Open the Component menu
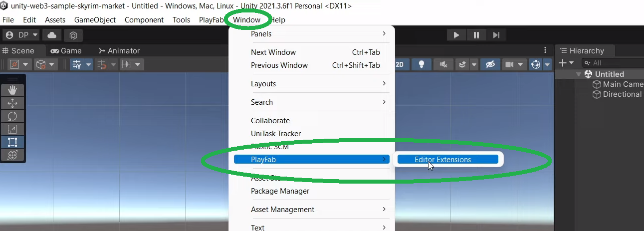This screenshot has height=231, width=644. pos(144,19)
